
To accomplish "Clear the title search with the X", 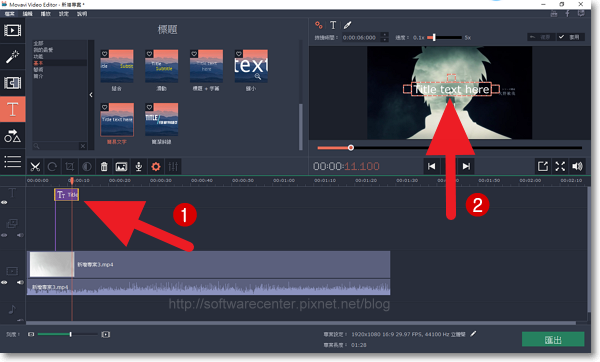I will pyautogui.click(x=83, y=146).
